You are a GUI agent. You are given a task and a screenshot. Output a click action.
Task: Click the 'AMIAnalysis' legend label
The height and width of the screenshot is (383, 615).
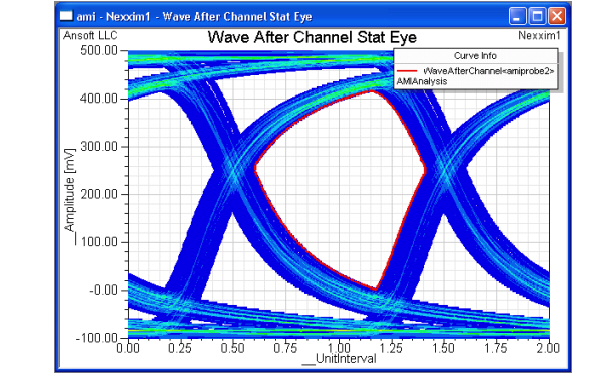(x=422, y=81)
